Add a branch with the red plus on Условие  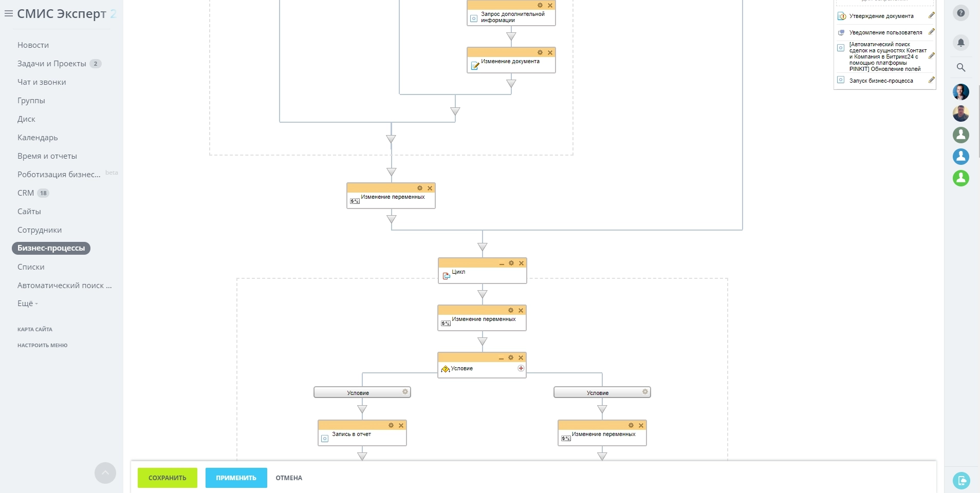coord(521,368)
